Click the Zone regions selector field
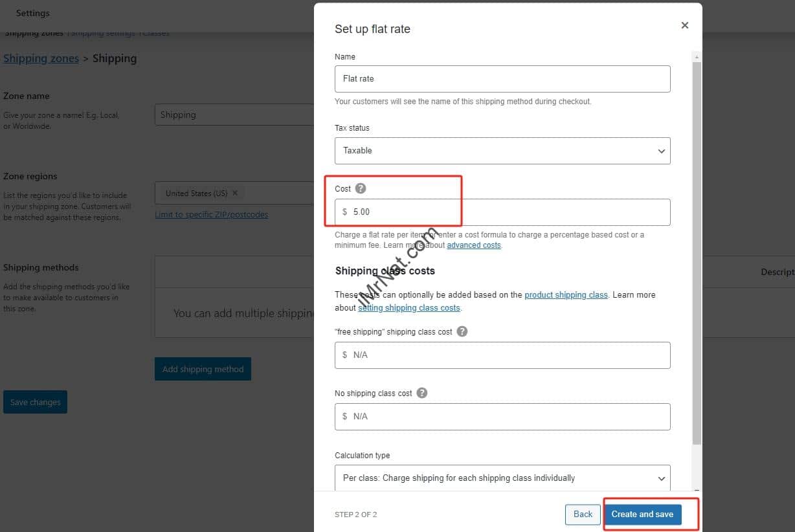The image size is (795, 532). (x=234, y=193)
